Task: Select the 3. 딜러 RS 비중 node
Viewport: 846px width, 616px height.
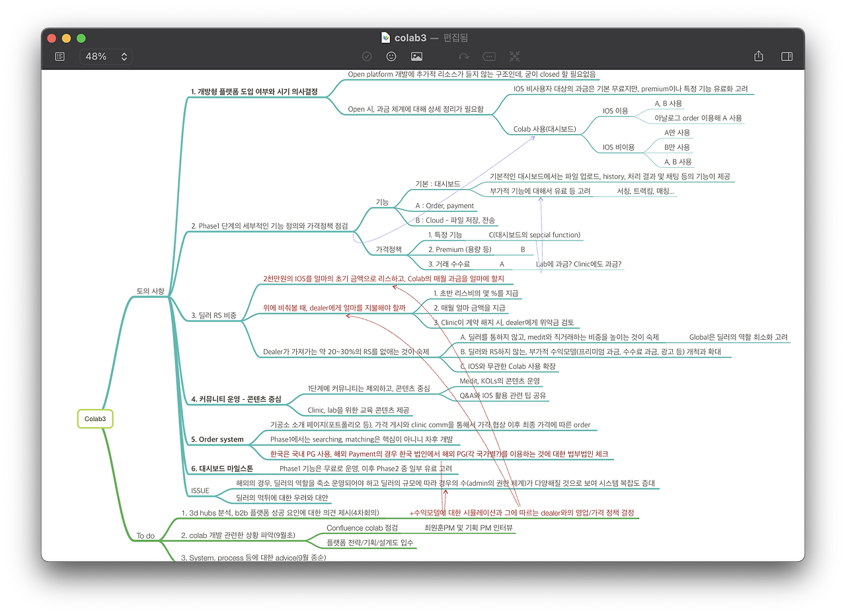Action: coord(213,315)
